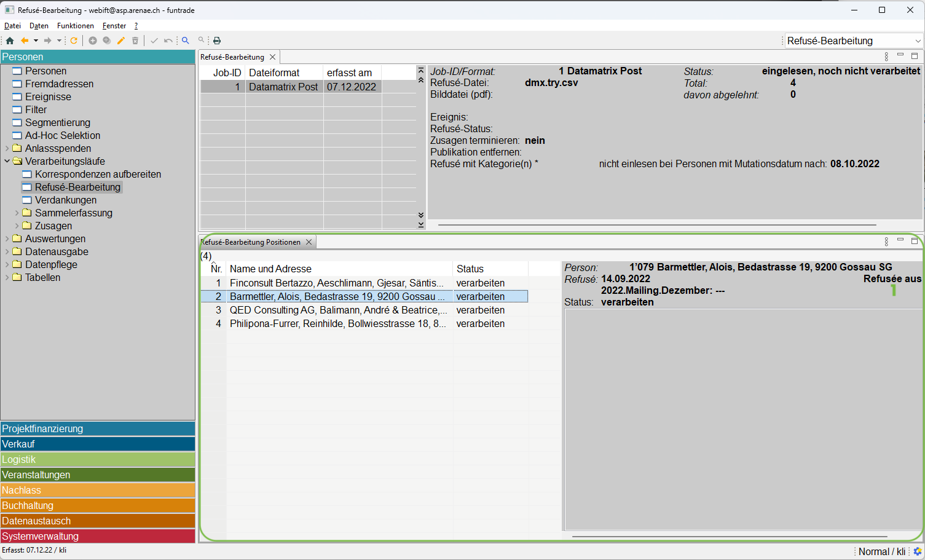Select the Verdankungen tree item
This screenshot has height=560, width=925.
point(65,200)
